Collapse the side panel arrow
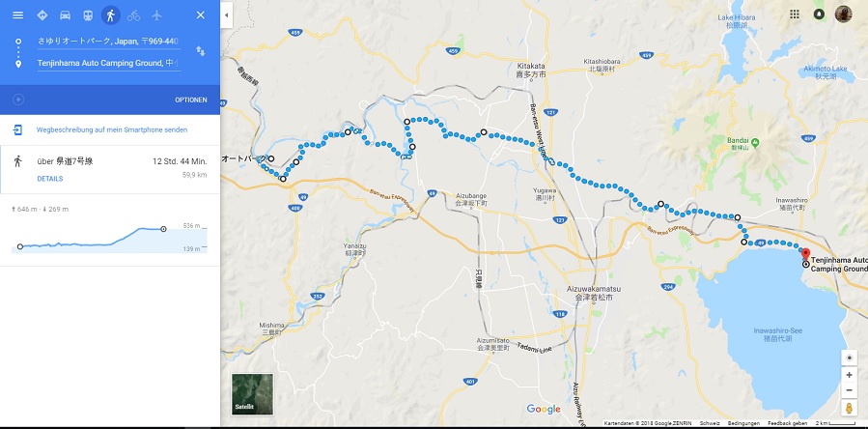868x429 pixels. pyautogui.click(x=226, y=15)
